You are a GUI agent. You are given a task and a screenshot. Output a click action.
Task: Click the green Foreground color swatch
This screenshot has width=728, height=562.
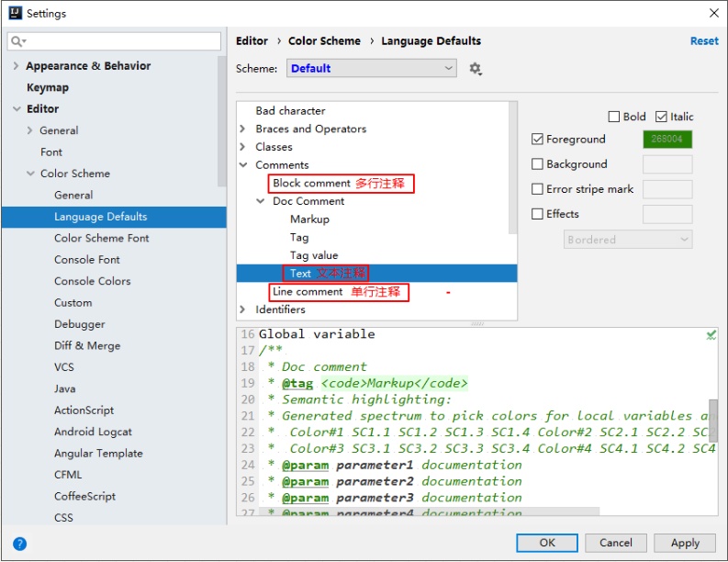pos(666,140)
